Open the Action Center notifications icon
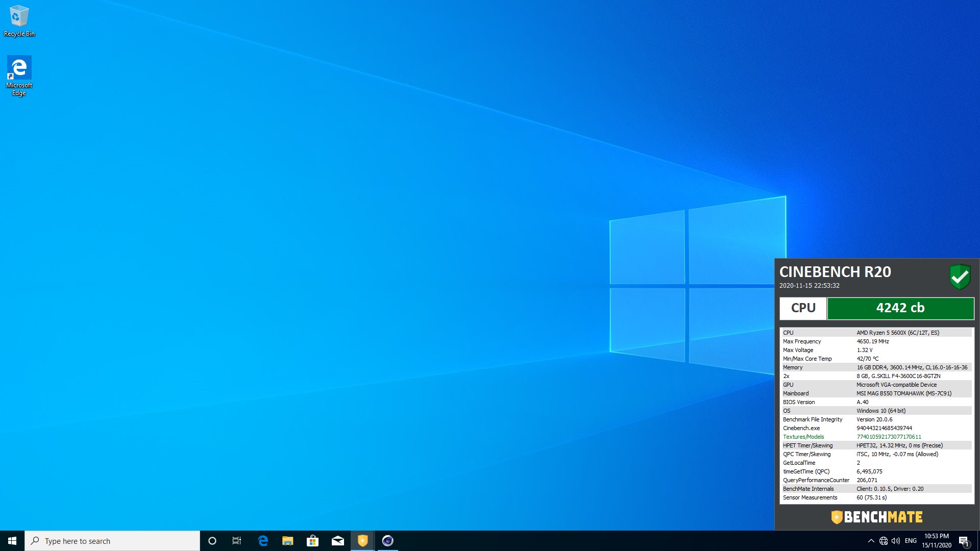The image size is (980, 551). click(964, 541)
